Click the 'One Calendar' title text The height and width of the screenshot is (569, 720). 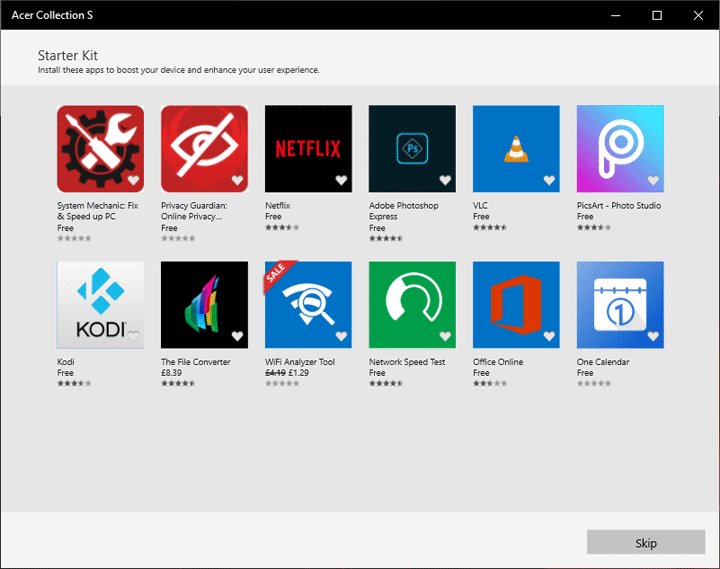603,361
